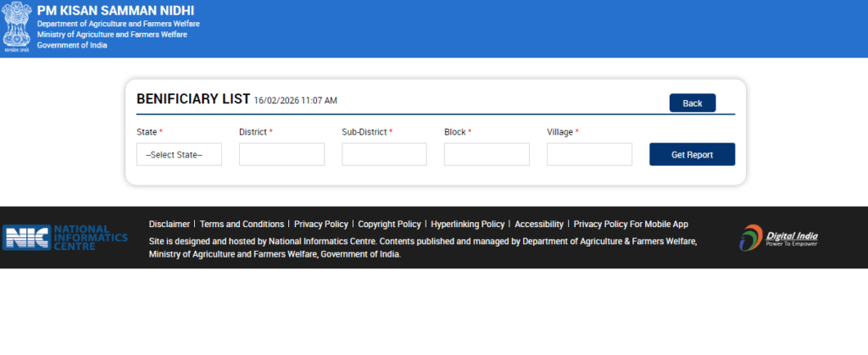Viewport: 868px width, 355px height.
Task: Click the Get Report button
Action: tap(692, 154)
